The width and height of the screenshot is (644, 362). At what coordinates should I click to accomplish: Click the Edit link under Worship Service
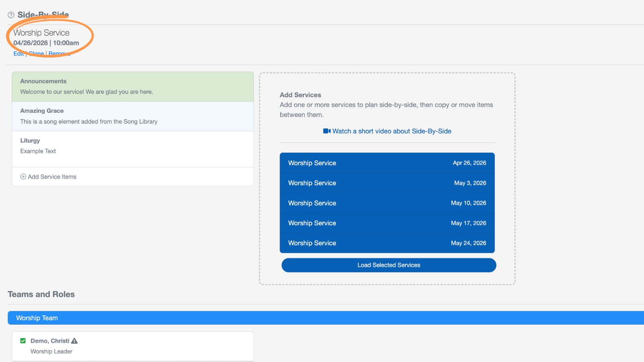click(x=18, y=53)
